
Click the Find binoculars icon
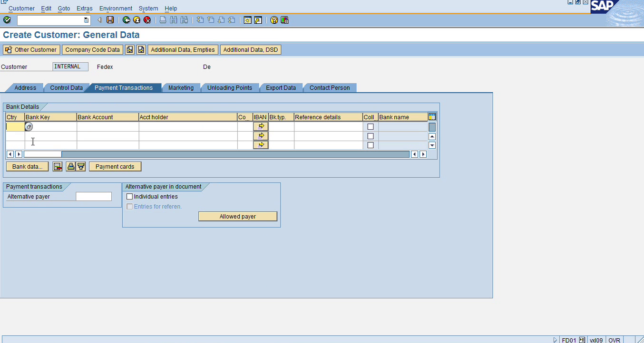tap(173, 20)
